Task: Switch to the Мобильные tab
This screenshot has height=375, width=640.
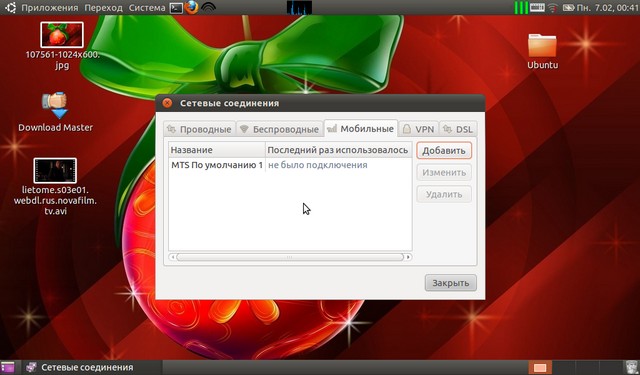Action: (x=361, y=129)
